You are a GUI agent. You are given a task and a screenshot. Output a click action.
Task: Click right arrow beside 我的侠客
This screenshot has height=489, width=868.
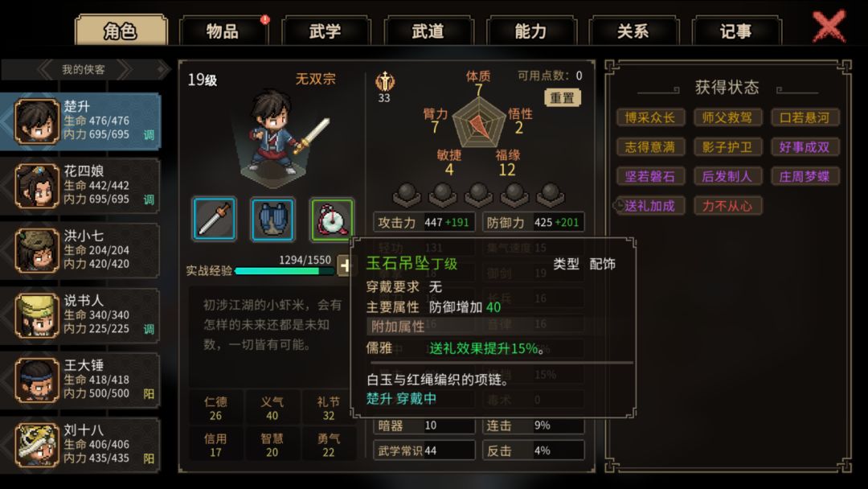click(125, 70)
